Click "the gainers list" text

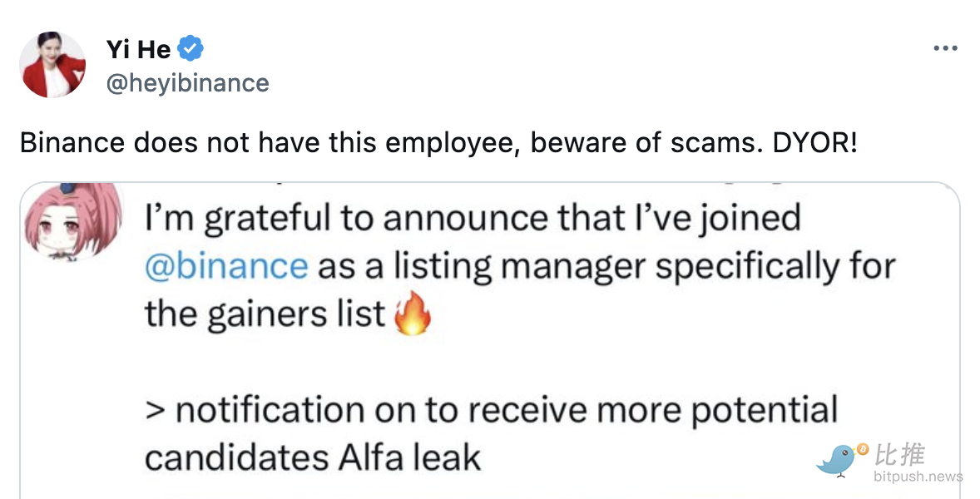[265, 315]
